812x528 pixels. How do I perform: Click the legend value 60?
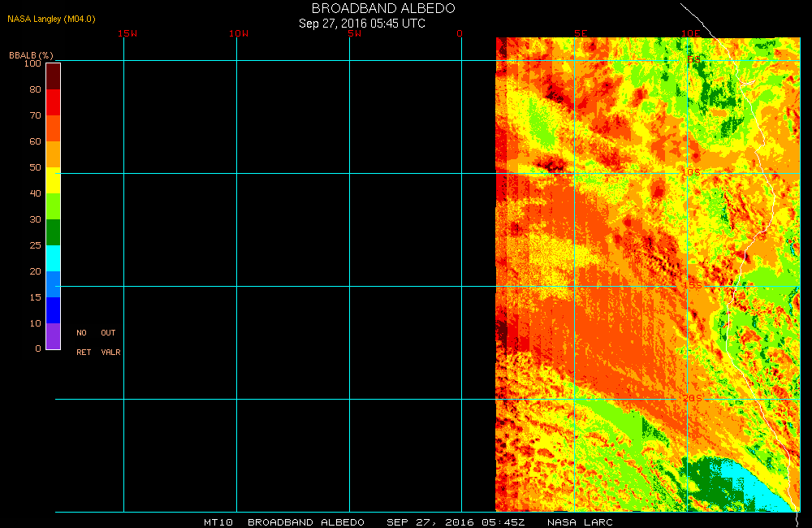tap(35, 141)
